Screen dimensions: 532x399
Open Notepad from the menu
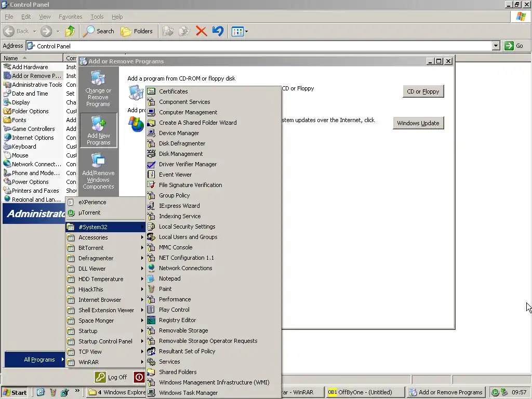point(214,278)
